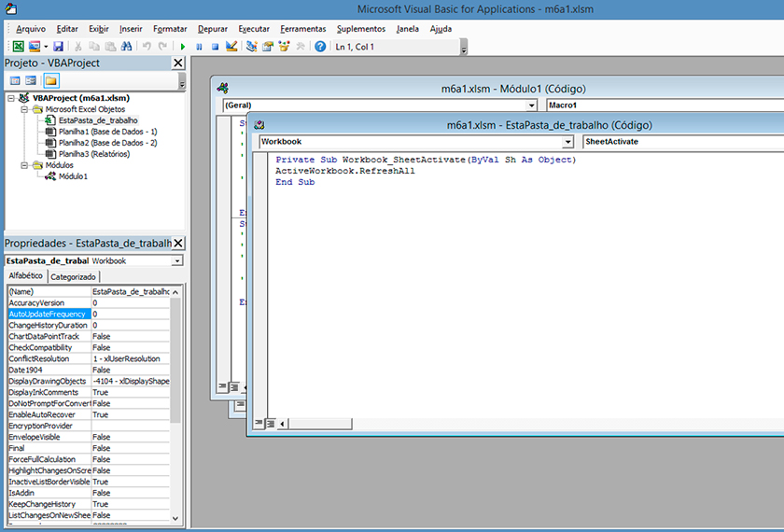
Task: Select Módulo1 in project tree
Action: [73, 176]
